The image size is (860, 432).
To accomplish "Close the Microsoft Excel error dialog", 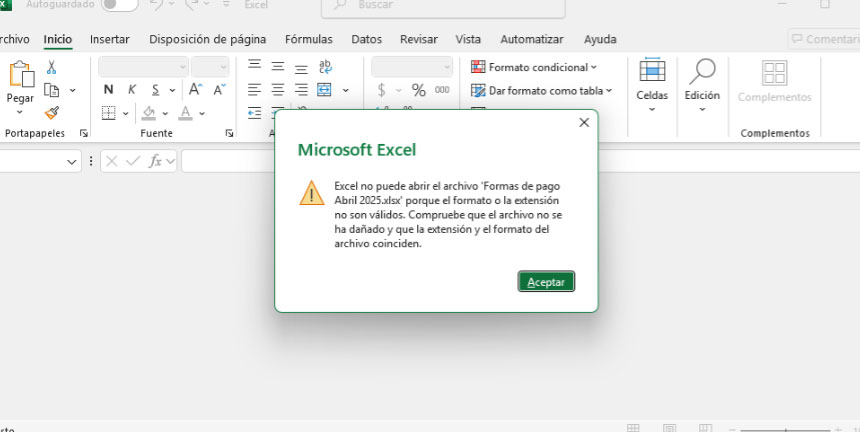I will tap(584, 122).
